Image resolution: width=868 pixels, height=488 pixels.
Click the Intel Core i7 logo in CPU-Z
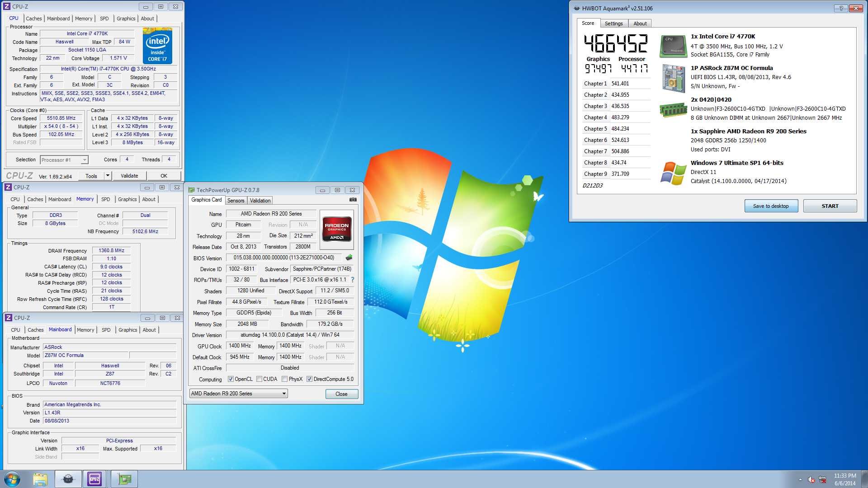pos(157,46)
